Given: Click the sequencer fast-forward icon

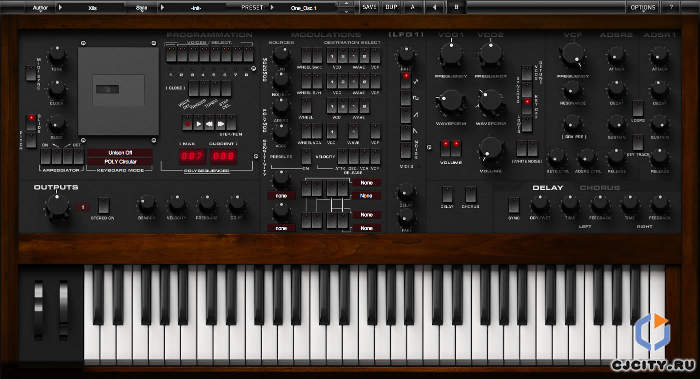Looking at the screenshot, I should [220, 123].
